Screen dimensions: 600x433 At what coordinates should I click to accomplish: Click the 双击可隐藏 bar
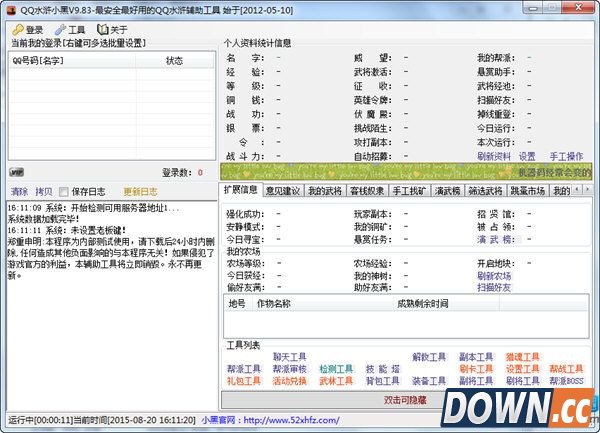pos(405,400)
